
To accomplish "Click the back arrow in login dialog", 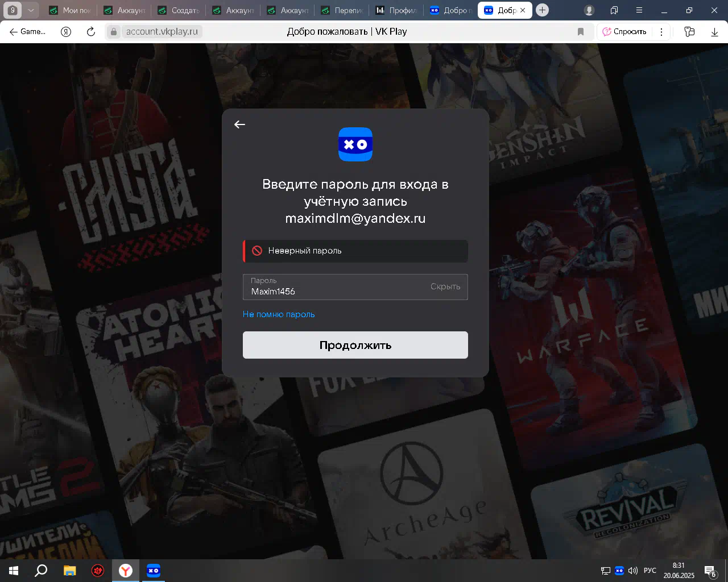I will 239,124.
